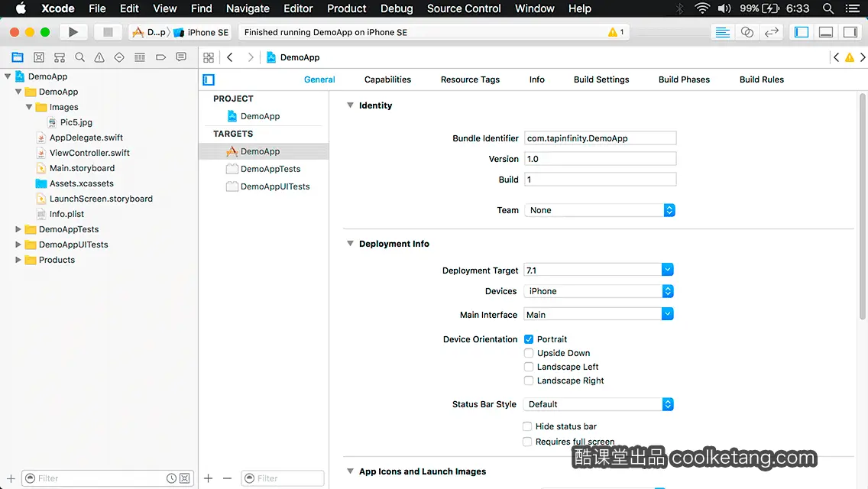Screen dimensions: 868x489
Task: Check Requires full screen option
Action: tap(527, 442)
